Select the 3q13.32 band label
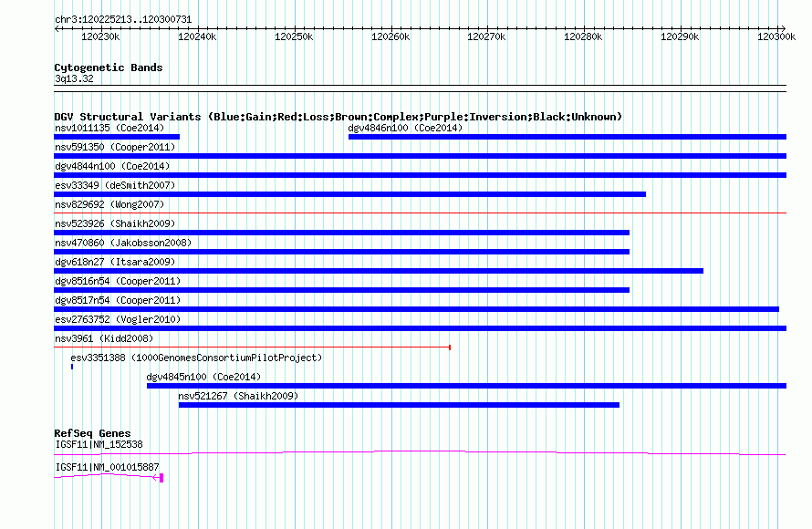Image resolution: width=812 pixels, height=529 pixels. pyautogui.click(x=74, y=78)
